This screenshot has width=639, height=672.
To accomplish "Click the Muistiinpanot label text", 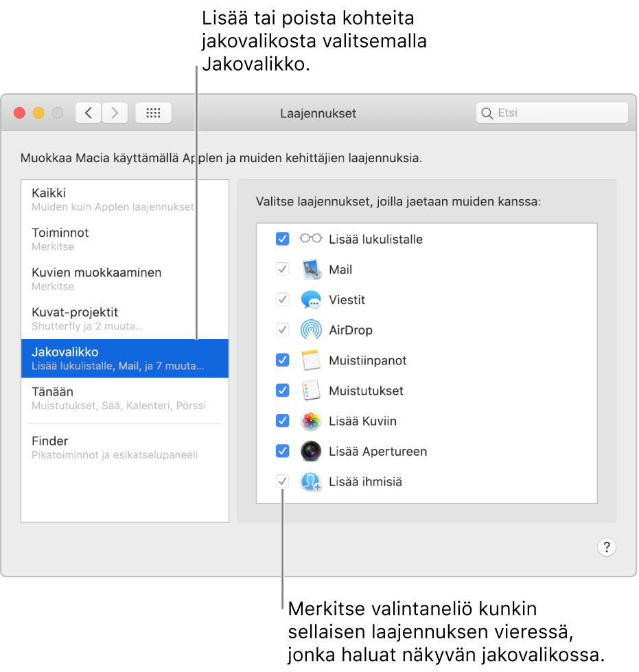I will 368,360.
